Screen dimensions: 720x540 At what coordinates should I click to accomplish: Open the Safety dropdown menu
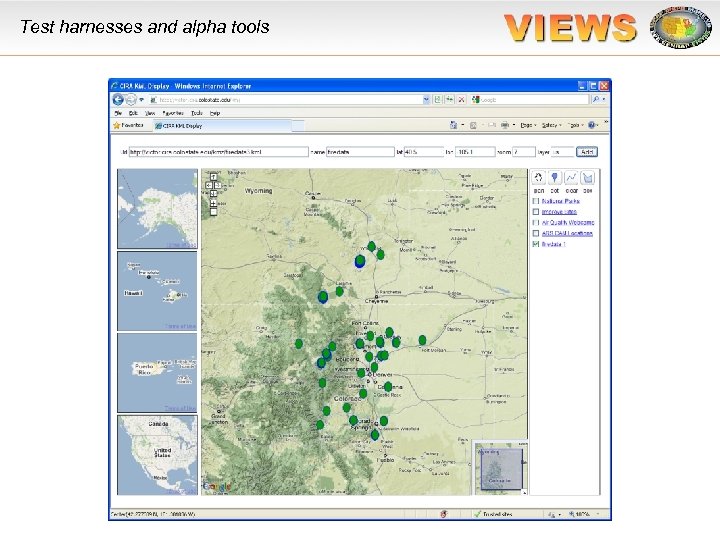pyautogui.click(x=551, y=125)
